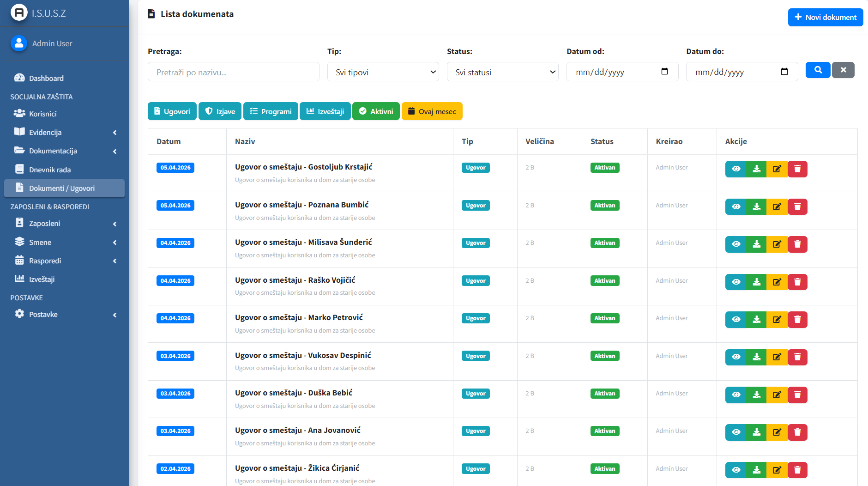Clear filters with the X button
Viewport: 868px width, 486px height.
click(844, 70)
